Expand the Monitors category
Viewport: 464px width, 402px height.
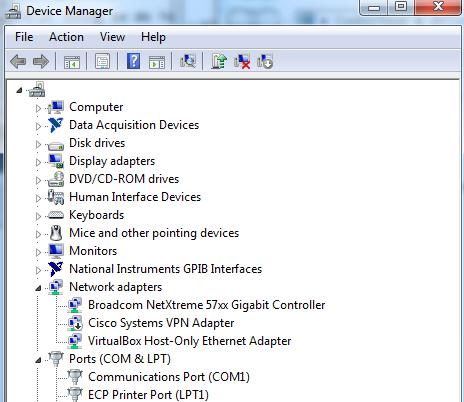point(38,252)
